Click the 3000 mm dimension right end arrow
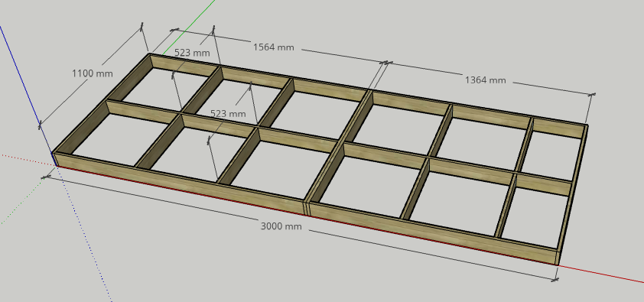The height and width of the screenshot is (302, 644). [555, 279]
